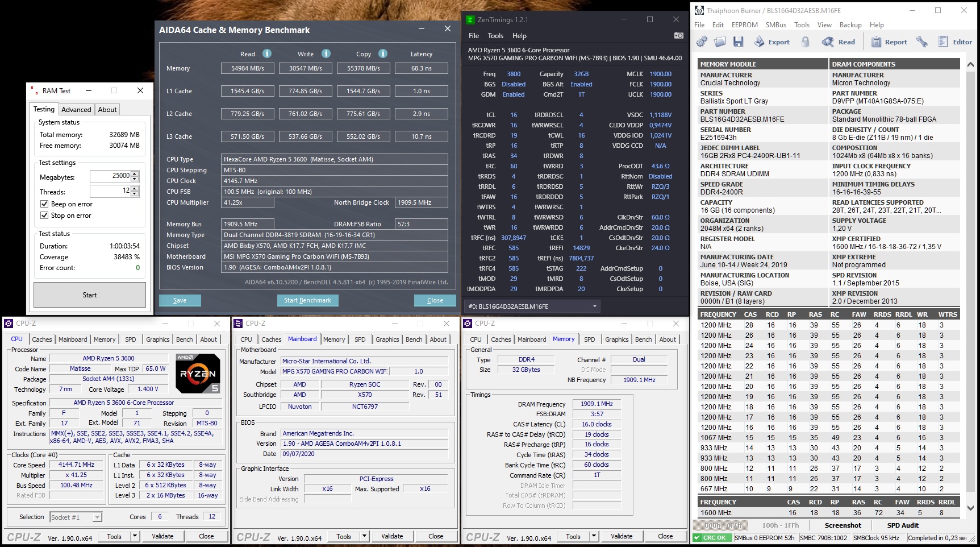Click Read in the Thaiphoon Burner toolbar
Image resolution: width=980 pixels, height=547 pixels.
click(839, 42)
